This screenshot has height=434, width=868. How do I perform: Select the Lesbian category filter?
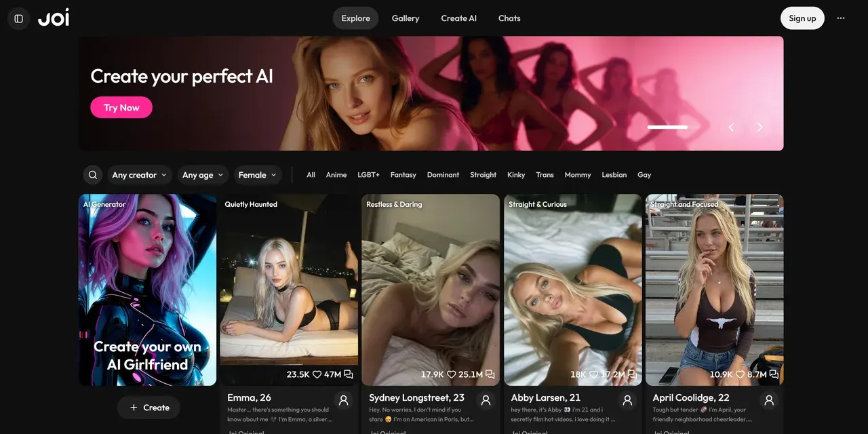click(x=614, y=175)
